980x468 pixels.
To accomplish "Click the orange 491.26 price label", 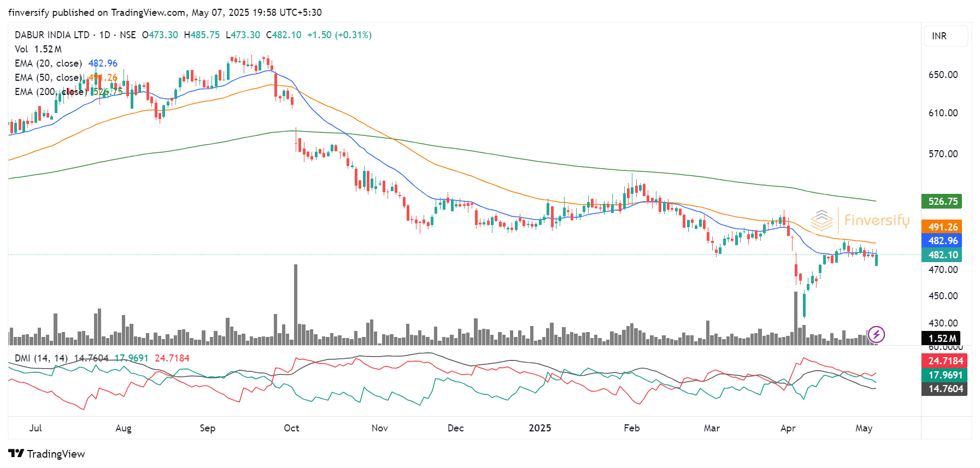I will click(942, 227).
